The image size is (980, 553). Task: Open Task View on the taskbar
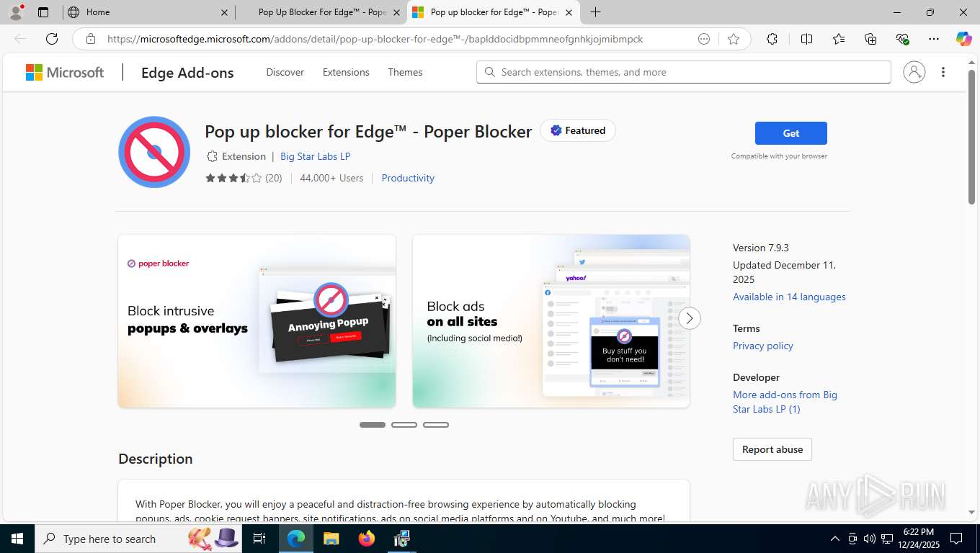259,539
